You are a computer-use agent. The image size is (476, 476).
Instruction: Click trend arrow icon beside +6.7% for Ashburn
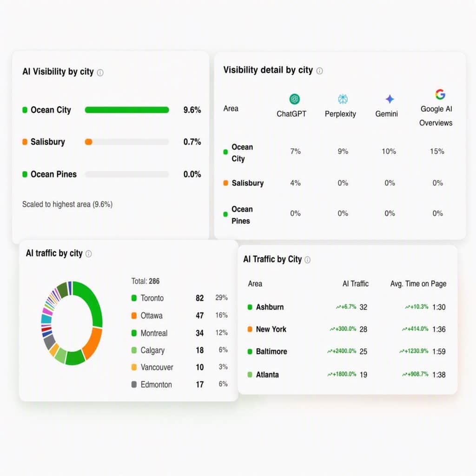click(338, 307)
